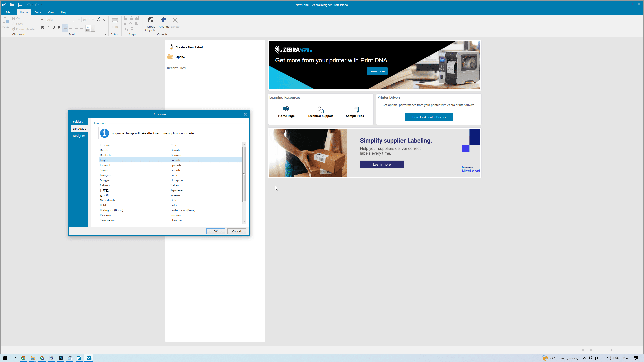Toggle Bold formatting button

point(42,28)
